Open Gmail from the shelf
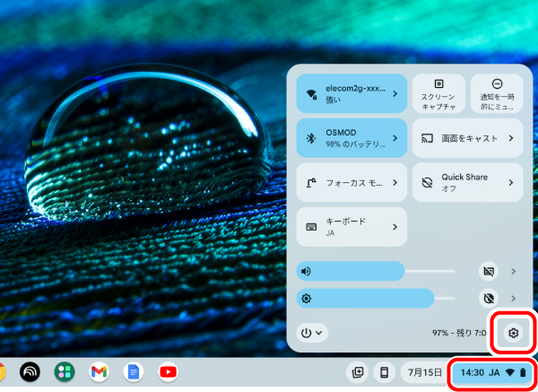 [100, 371]
